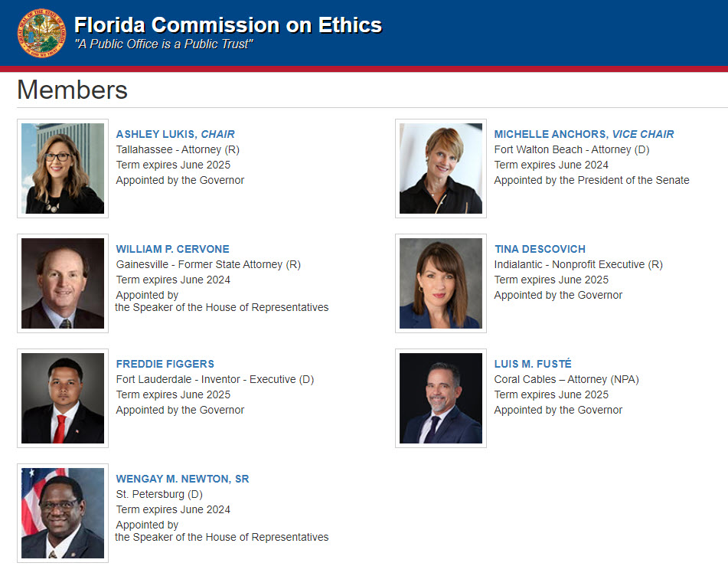Viewport: 728px width, 576px height.
Task: Open the Wengay M. Newton portrait photo
Action: tap(63, 513)
